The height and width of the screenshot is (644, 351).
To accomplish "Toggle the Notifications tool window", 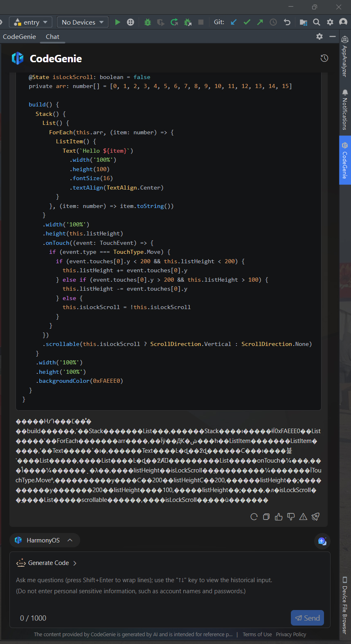I will click(345, 110).
